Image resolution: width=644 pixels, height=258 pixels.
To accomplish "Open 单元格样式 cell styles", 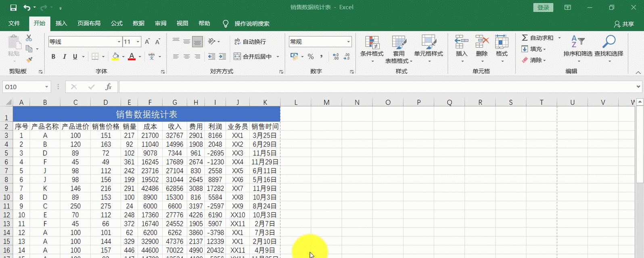I will [x=429, y=49].
